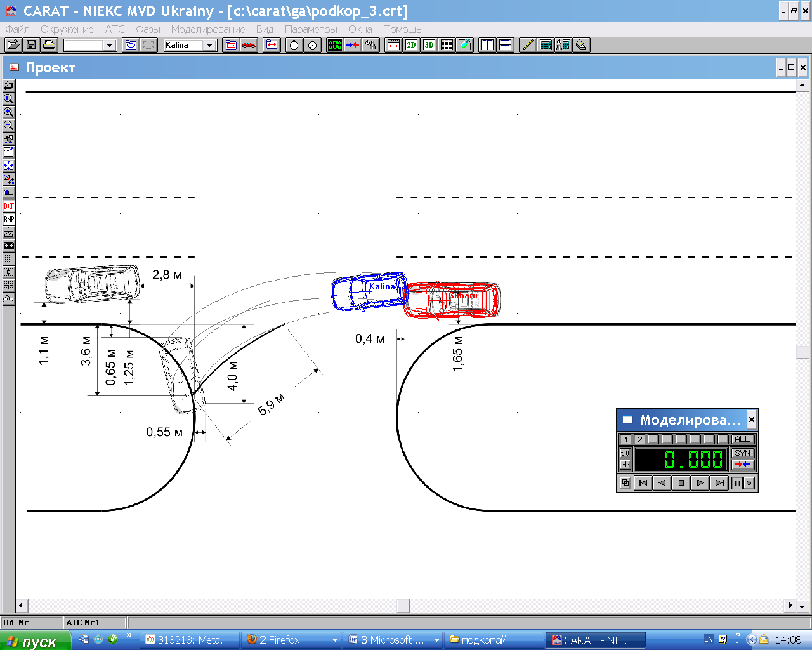Image resolution: width=812 pixels, height=650 pixels.
Task: Click the BMP export icon
Action: click(9, 219)
